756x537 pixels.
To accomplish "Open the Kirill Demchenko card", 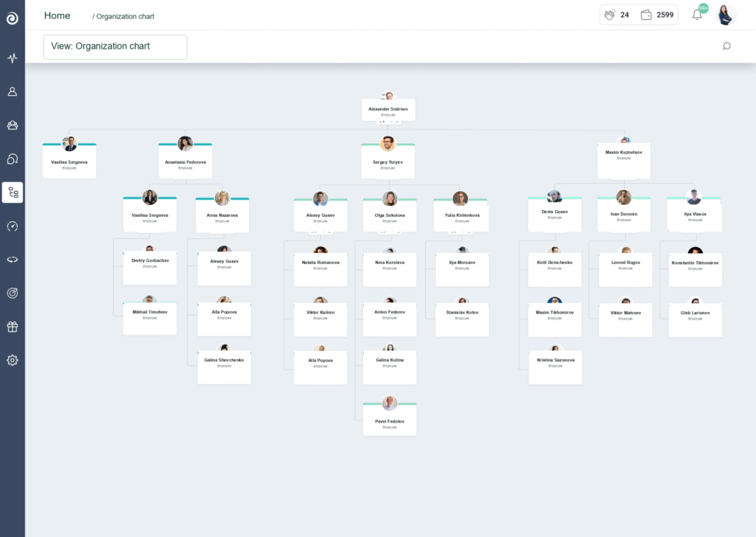I will click(x=554, y=270).
